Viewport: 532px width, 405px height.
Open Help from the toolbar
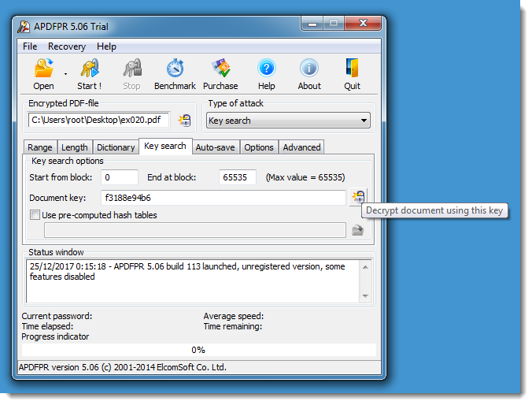pos(267,69)
